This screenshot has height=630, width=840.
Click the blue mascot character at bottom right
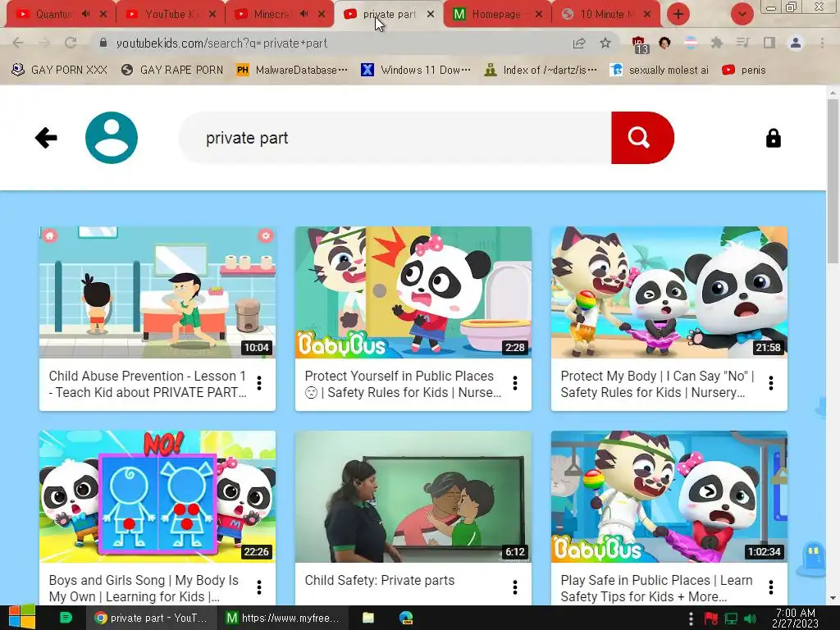(814, 558)
